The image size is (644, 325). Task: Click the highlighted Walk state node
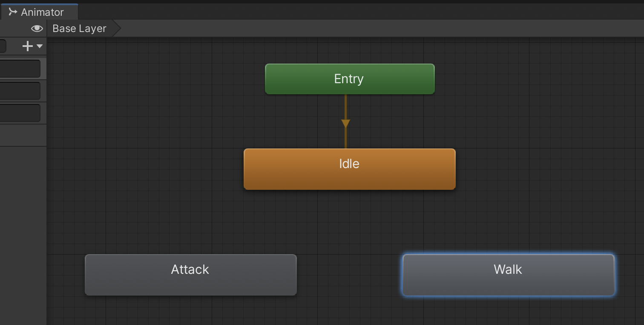pos(508,275)
